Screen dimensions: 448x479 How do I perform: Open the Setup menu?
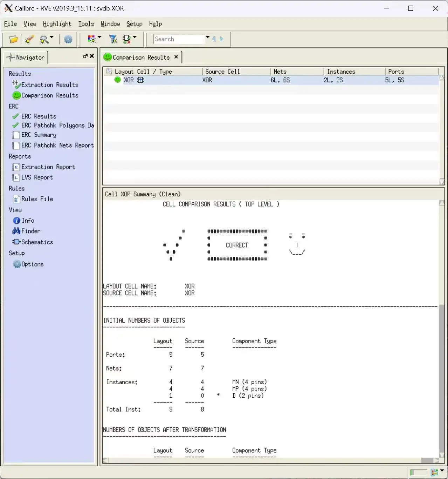(x=135, y=24)
